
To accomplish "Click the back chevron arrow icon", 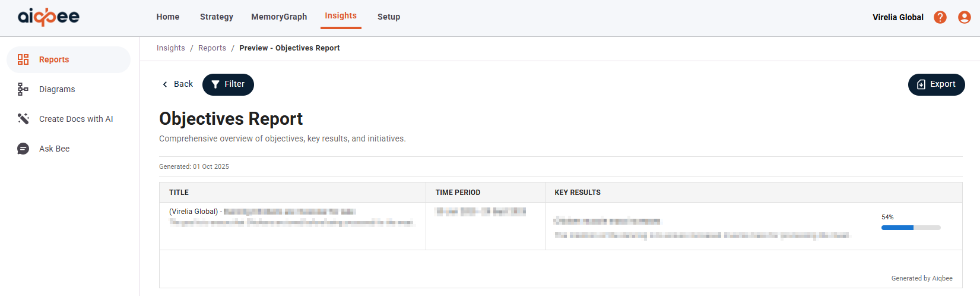I will pos(165,84).
